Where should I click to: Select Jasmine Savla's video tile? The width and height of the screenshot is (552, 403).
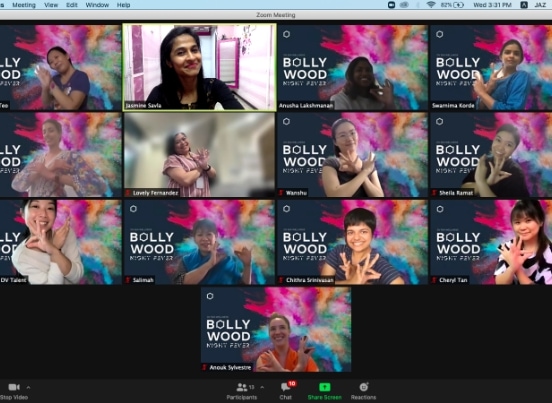[x=199, y=67]
